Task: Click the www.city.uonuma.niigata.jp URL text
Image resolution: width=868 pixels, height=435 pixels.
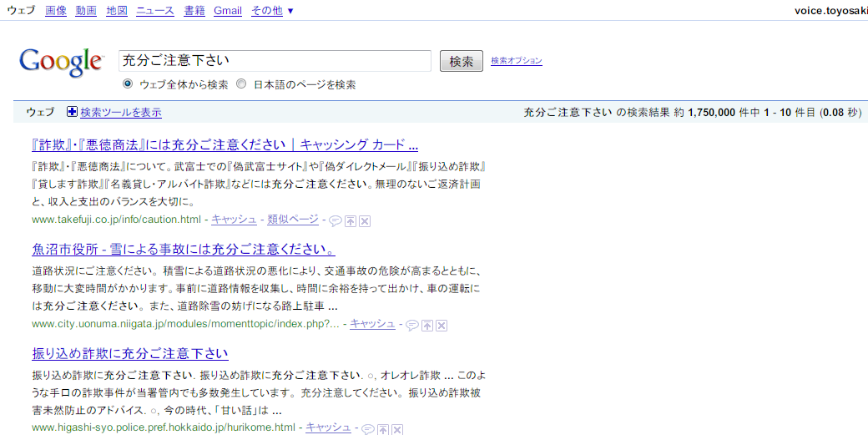Action: click(185, 323)
